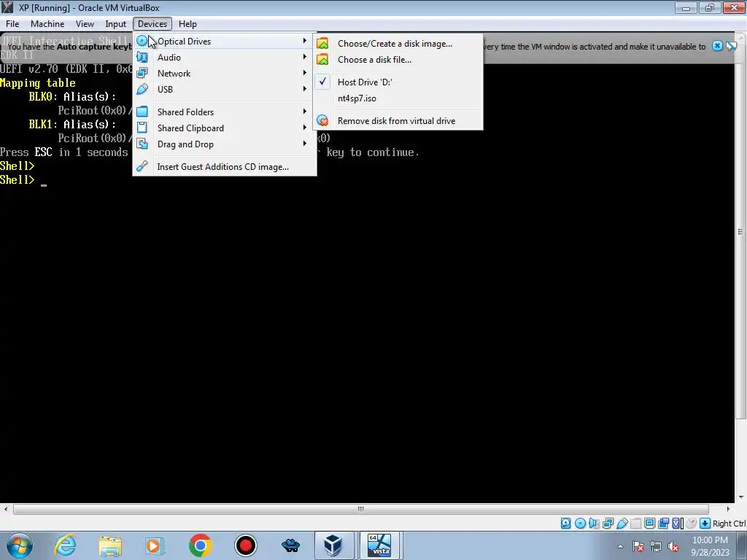Open Google Chrome from the taskbar

pyautogui.click(x=200, y=545)
